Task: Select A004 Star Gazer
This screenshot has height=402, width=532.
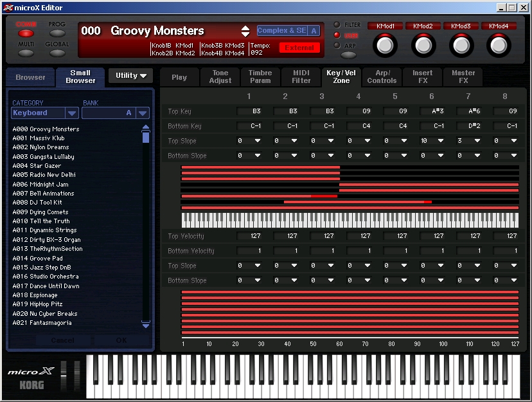Action: [37, 166]
